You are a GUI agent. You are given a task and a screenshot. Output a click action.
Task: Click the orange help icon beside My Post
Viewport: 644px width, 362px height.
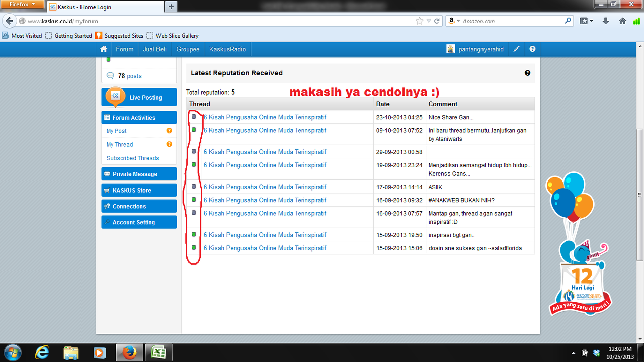click(170, 131)
